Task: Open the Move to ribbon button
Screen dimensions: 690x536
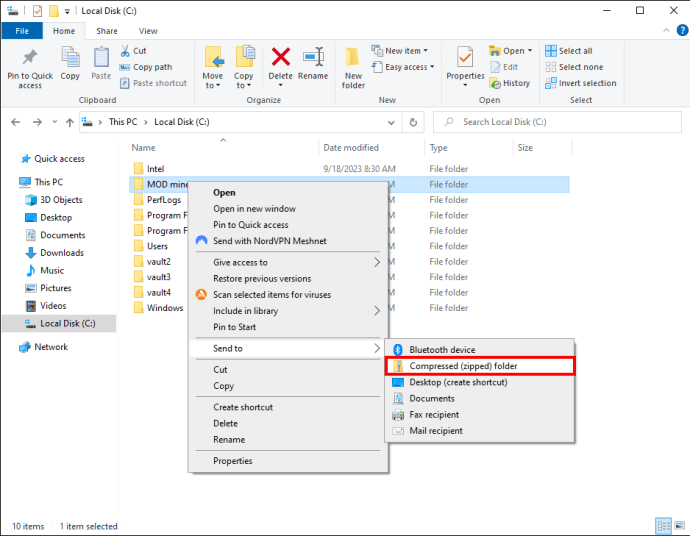Action: 213,68
